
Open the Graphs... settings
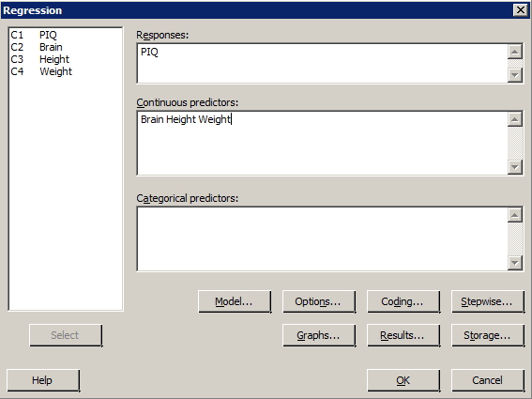pyautogui.click(x=319, y=335)
